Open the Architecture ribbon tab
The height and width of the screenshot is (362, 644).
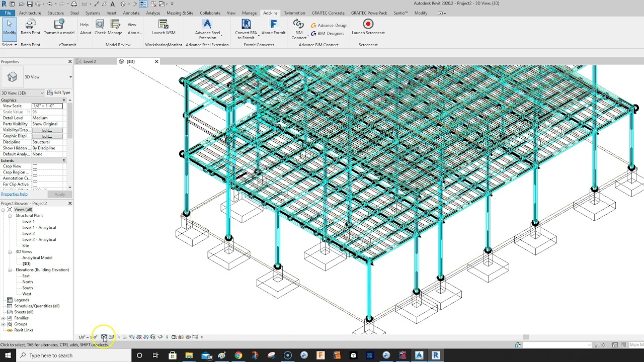(30, 13)
